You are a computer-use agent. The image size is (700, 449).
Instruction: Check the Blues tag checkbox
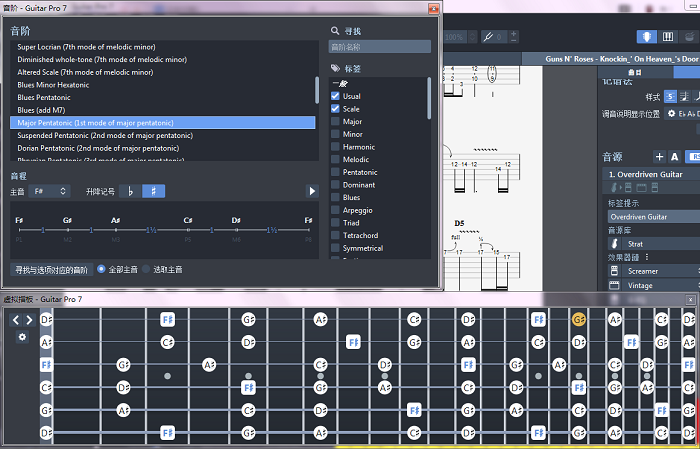coord(336,197)
